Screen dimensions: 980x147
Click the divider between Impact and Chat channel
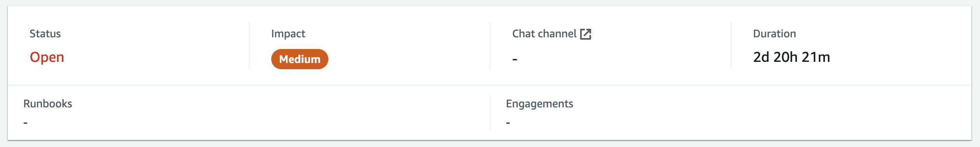click(490, 45)
